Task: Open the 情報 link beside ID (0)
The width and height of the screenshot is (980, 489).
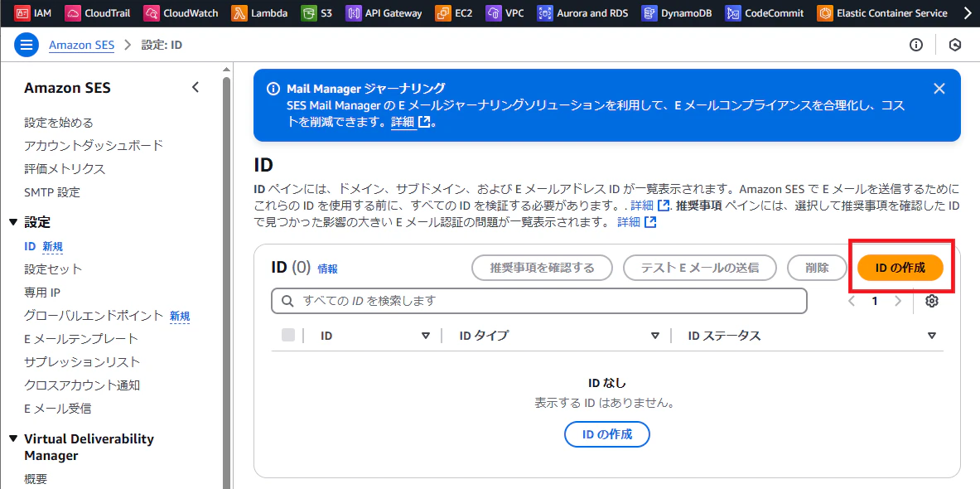Action: click(327, 269)
